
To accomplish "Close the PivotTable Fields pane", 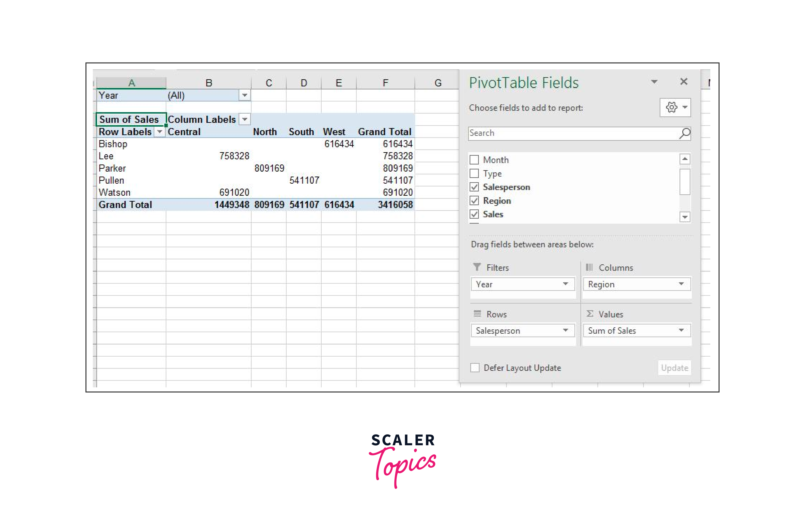I will [x=684, y=82].
